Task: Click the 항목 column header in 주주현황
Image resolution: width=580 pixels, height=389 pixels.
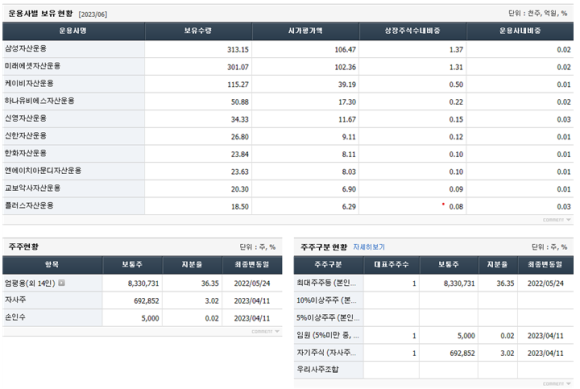Action: pos(52,265)
